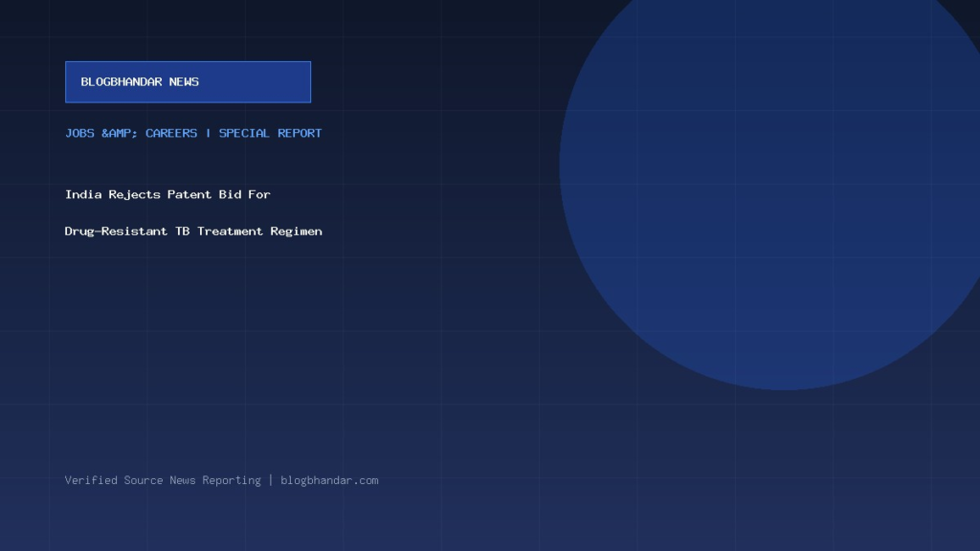Click the word 'Patent' in the headline
Viewport: 980px width, 551px height.
click(x=189, y=194)
